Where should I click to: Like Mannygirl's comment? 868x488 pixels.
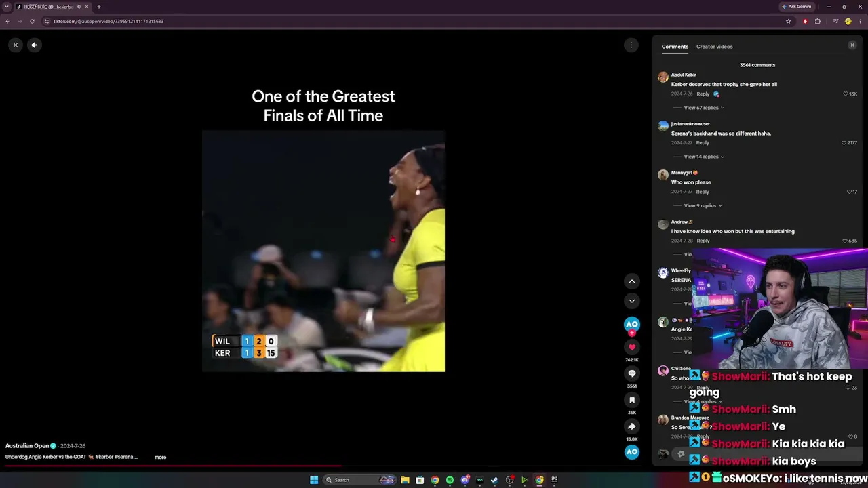point(849,192)
